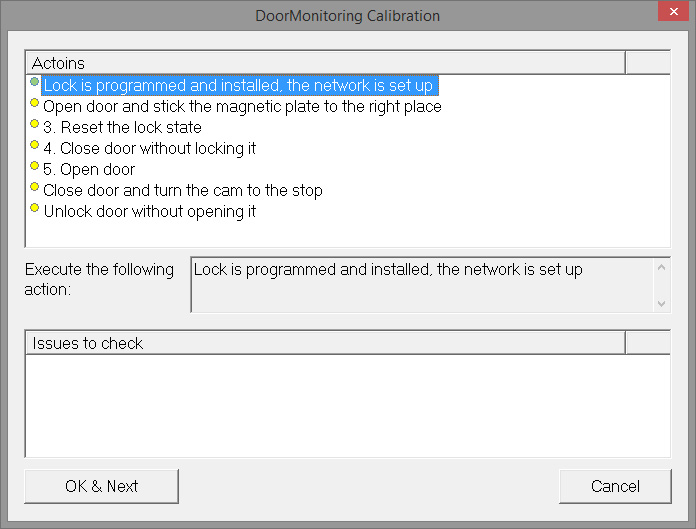696x529 pixels.
Task: Click yellow dot beside turn the cam step
Action: coord(35,187)
